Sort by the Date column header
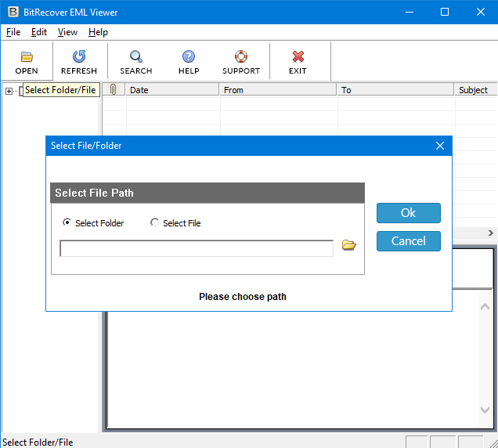Viewport: 498px width, 448px height. [172, 89]
